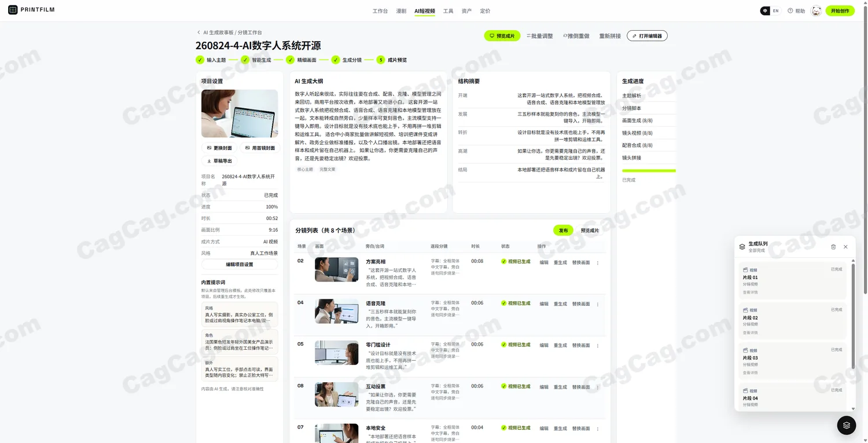Click the 输入主题 step checkmark
Image resolution: width=868 pixels, height=443 pixels.
200,60
